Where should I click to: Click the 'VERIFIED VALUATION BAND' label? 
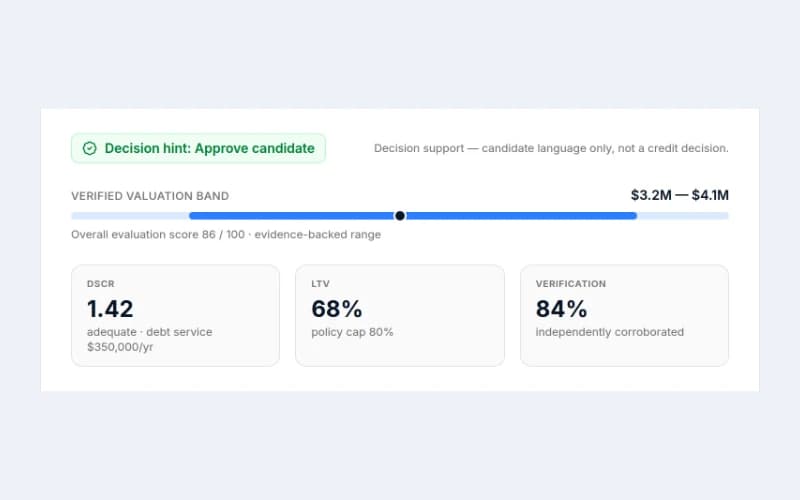[150, 196]
